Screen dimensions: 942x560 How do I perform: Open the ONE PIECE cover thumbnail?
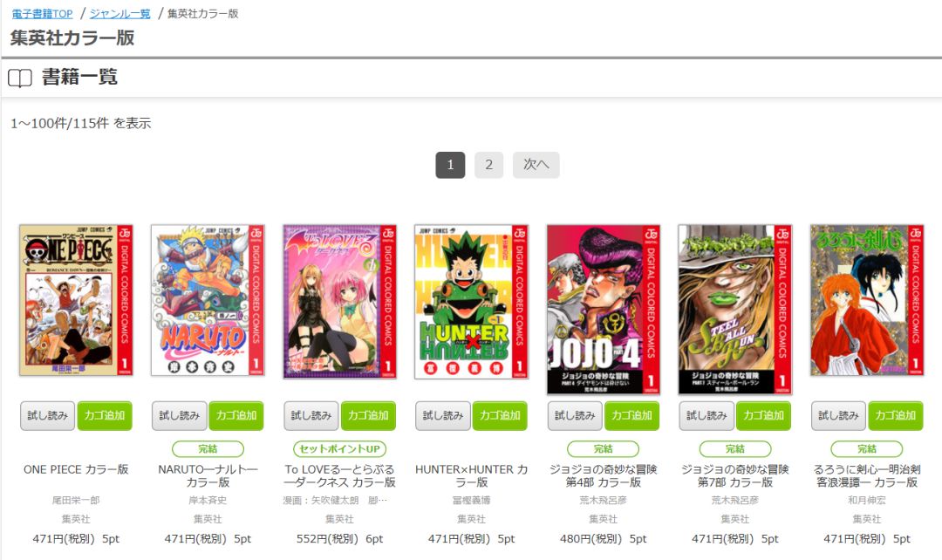pyautogui.click(x=76, y=300)
